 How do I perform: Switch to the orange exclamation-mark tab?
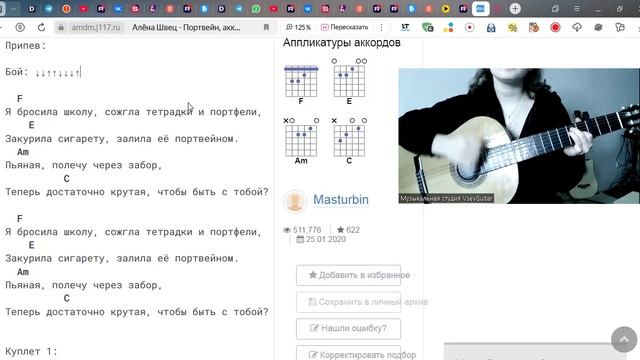66,9
